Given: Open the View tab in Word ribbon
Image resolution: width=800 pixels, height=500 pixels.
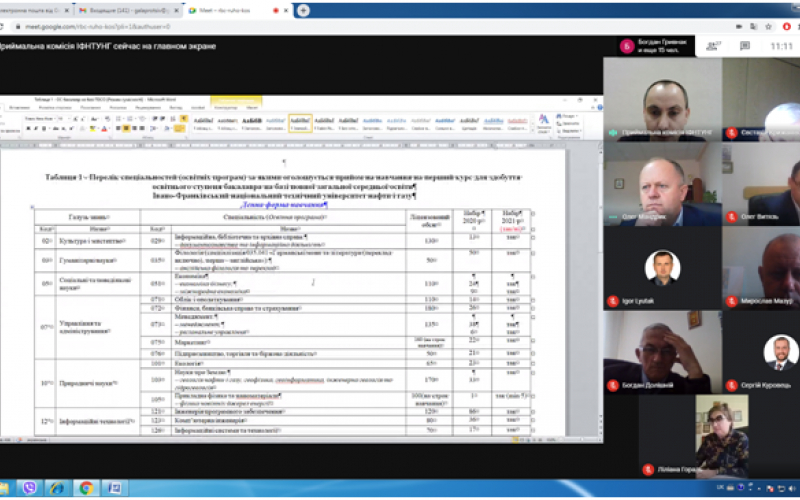Looking at the screenshot, I should pos(176,108).
